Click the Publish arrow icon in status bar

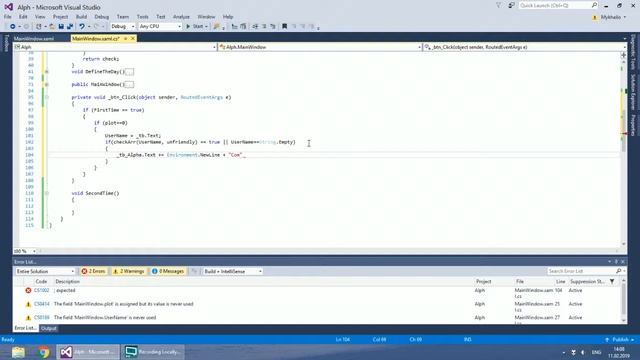pos(607,340)
